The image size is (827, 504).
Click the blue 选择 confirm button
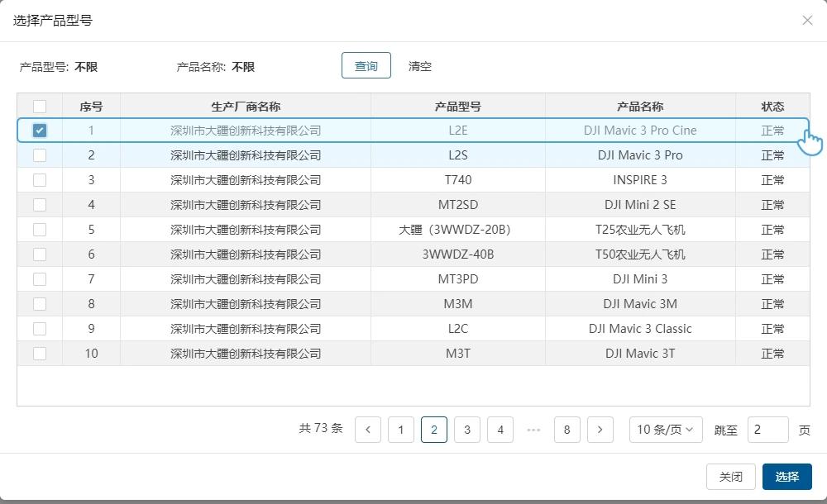(x=787, y=477)
